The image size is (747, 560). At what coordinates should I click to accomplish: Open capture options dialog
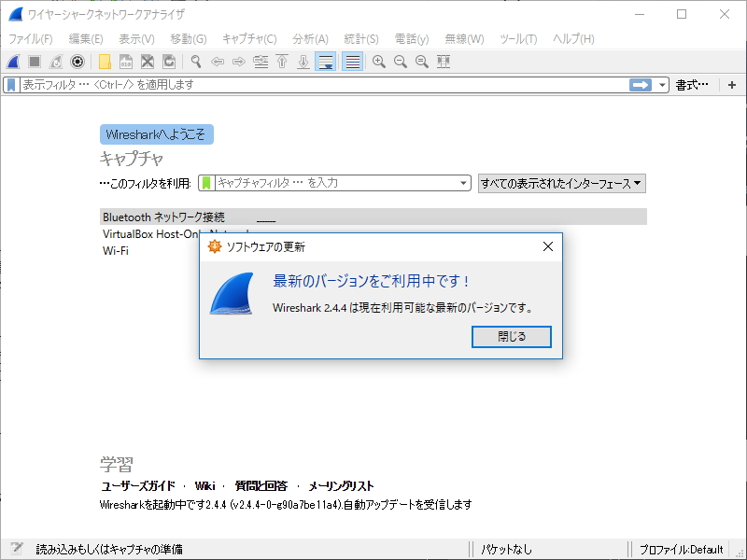(75, 62)
